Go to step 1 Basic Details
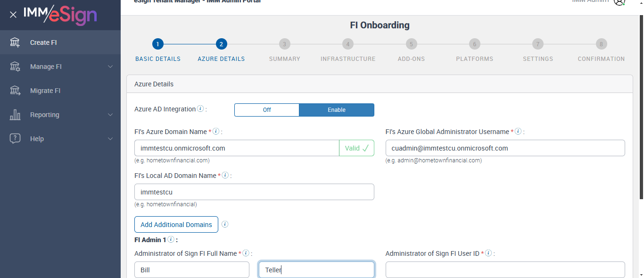The image size is (644, 278). [x=158, y=44]
